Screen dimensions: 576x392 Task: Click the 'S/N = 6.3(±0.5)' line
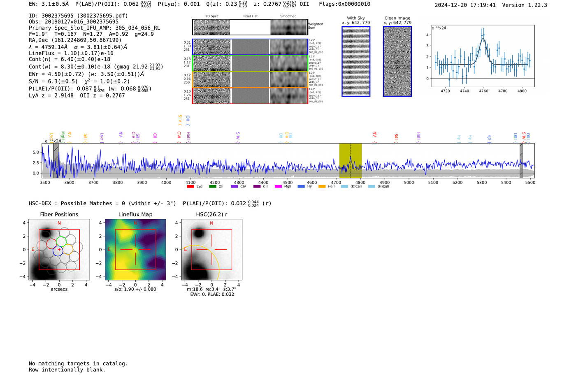[53, 81]
